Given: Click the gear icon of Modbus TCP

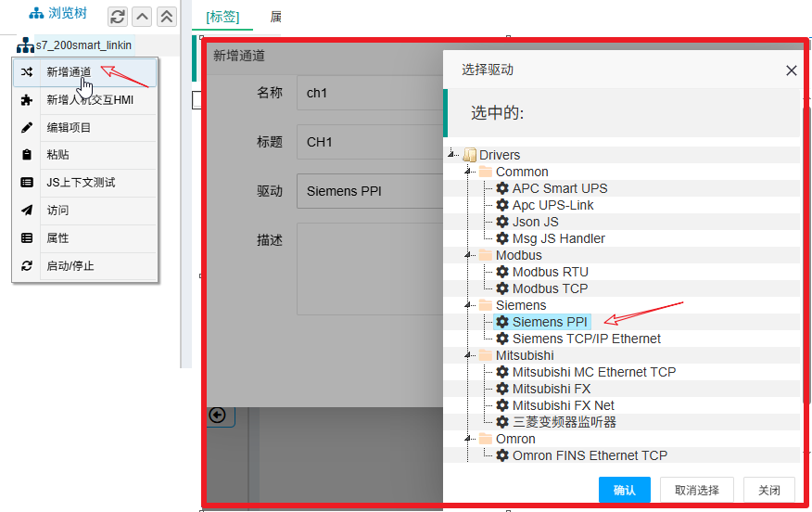Looking at the screenshot, I should (502, 288).
